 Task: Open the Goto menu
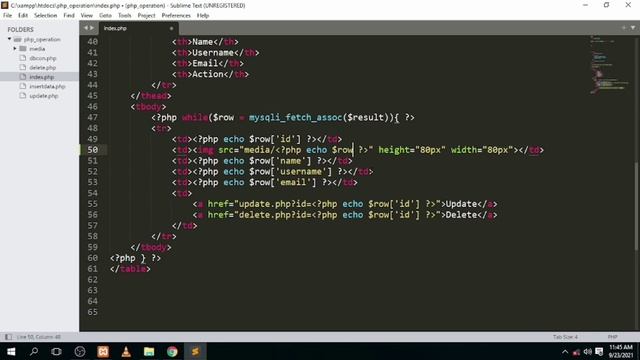[105, 16]
